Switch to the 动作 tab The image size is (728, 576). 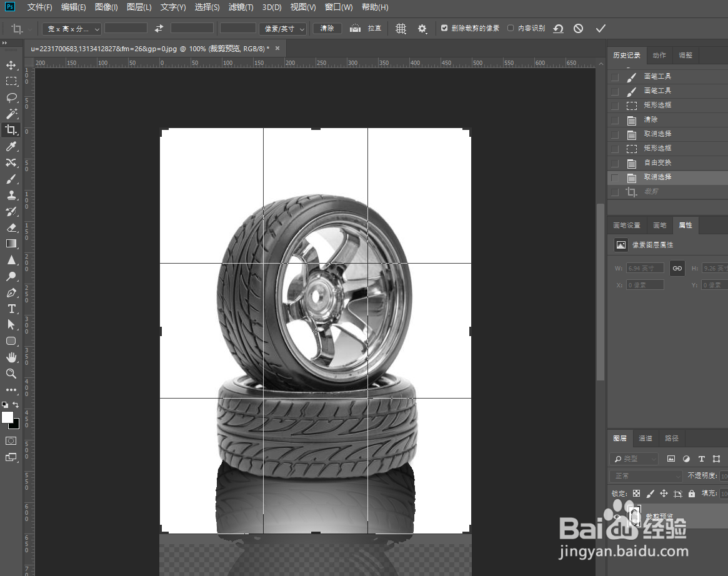(x=659, y=55)
